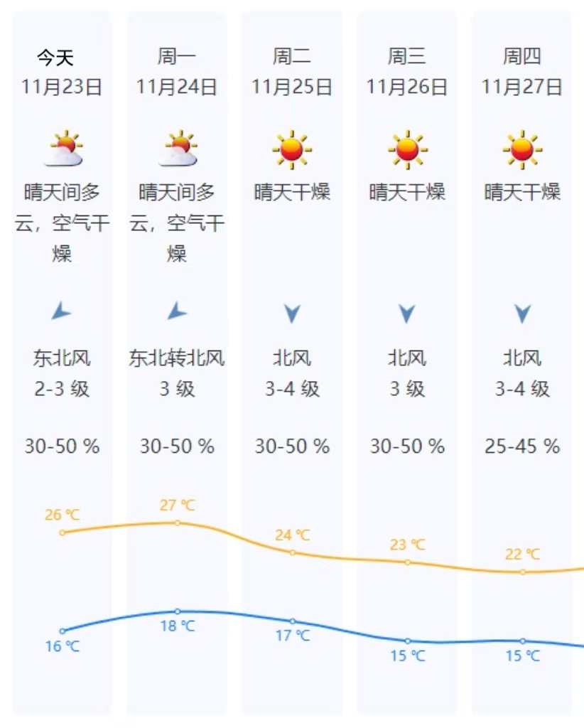Click the 东北转北风 wind description
Screen dimensions: 584x728
[x=177, y=358]
